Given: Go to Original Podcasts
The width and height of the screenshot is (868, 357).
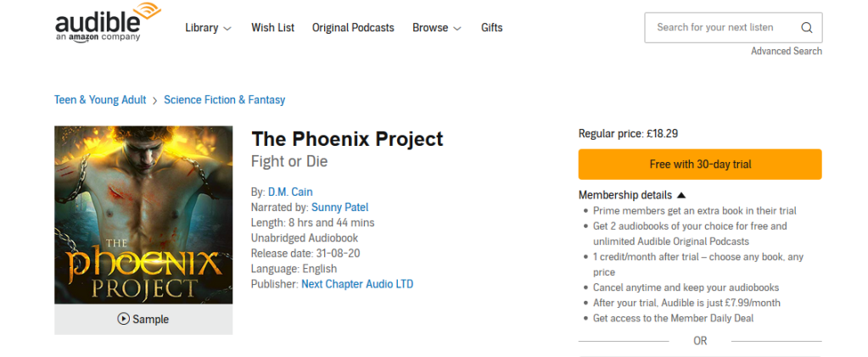Looking at the screenshot, I should tap(353, 28).
